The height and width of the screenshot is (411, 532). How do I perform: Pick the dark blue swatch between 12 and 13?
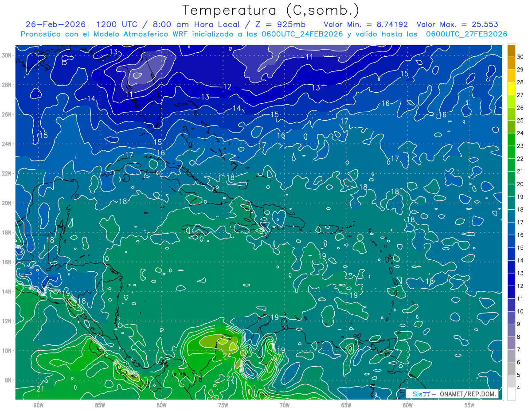[511, 280]
